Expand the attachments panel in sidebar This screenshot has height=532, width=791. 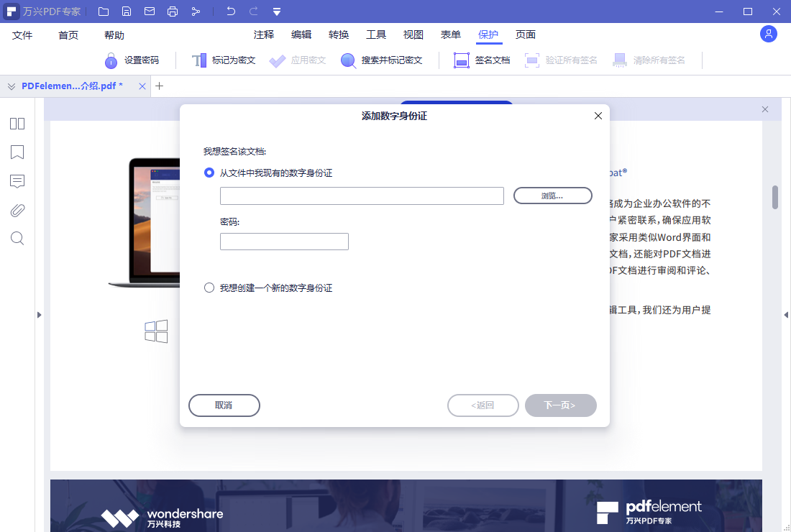click(x=17, y=210)
